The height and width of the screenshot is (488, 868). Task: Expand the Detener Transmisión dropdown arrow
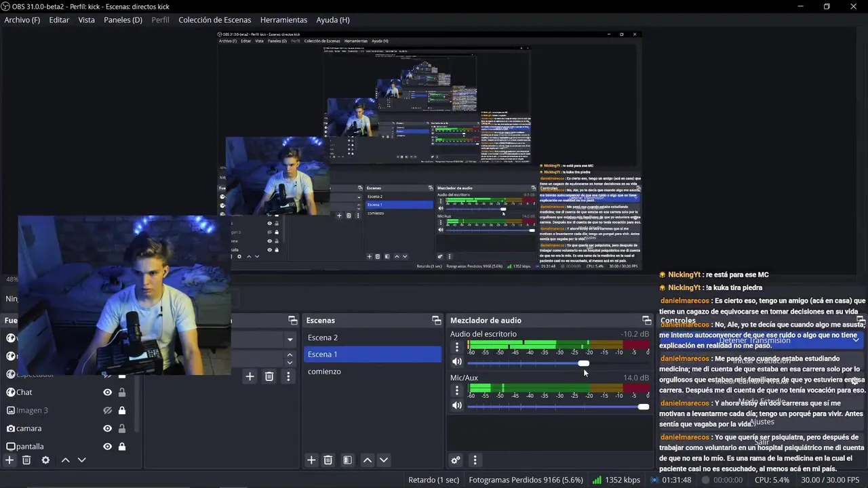tap(856, 340)
